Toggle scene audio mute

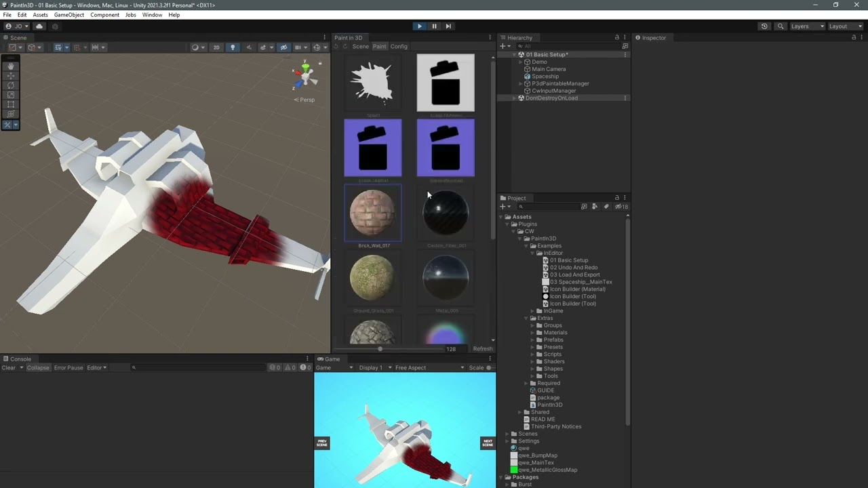click(248, 47)
